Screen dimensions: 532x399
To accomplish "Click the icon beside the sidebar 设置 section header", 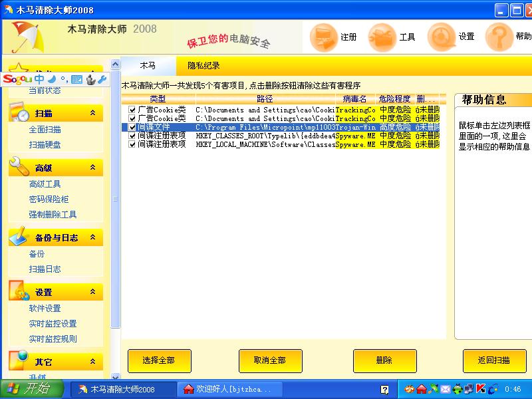I will tap(19, 291).
